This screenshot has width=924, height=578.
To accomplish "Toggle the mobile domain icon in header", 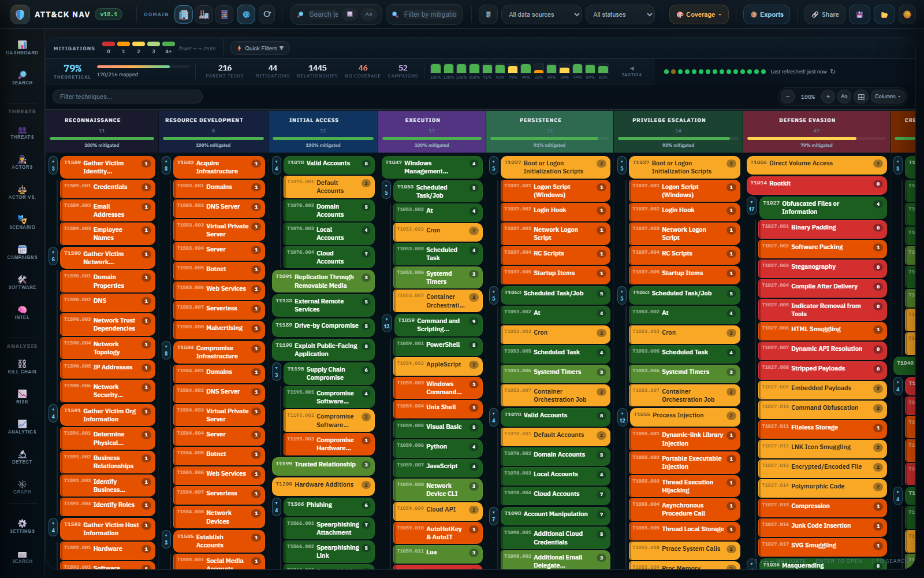I will pos(224,14).
